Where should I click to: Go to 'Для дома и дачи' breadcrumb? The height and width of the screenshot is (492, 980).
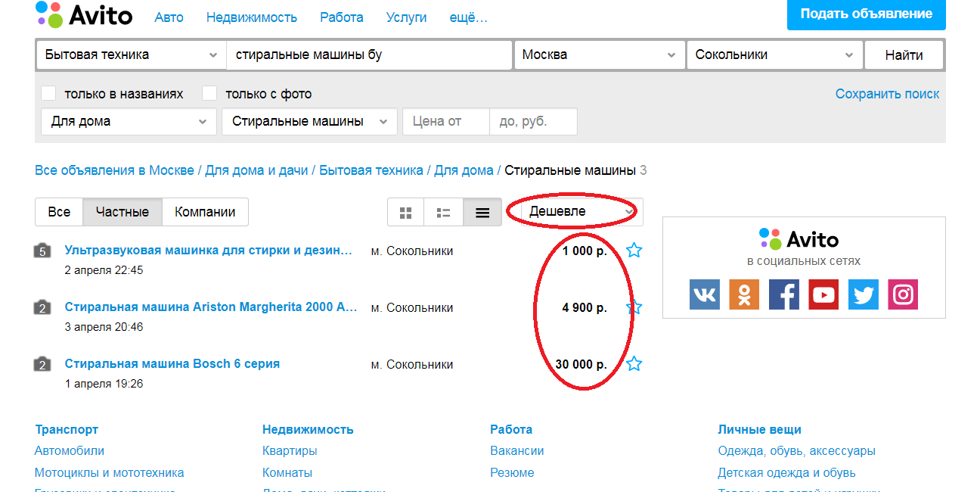256,170
